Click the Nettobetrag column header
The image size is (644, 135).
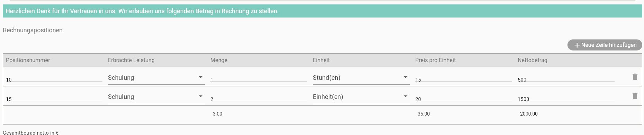click(x=533, y=60)
